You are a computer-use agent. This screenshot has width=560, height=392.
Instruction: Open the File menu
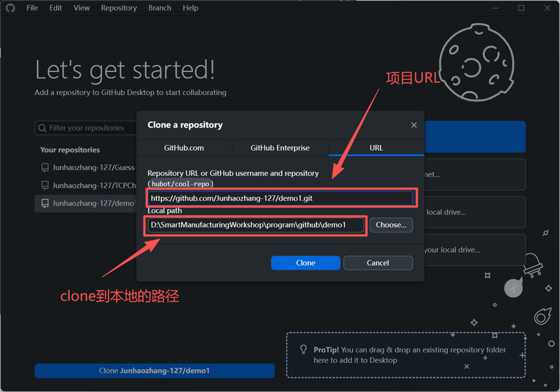[32, 8]
